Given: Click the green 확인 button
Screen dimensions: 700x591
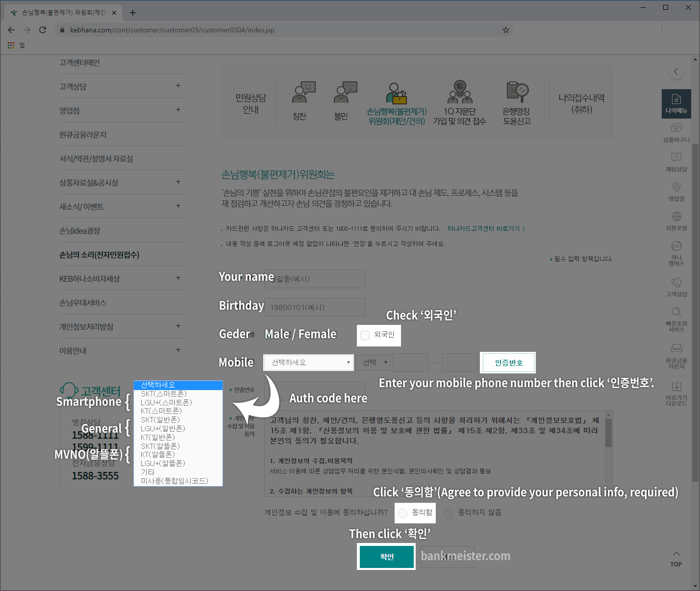Looking at the screenshot, I should point(387,557).
